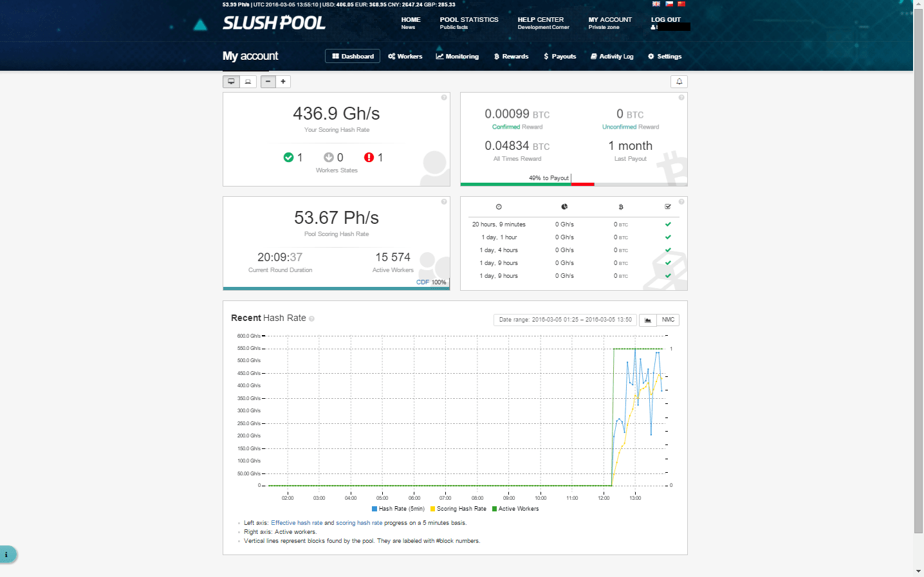Screen dimensions: 924x577
Task: Click the pie chart column header icon
Action: click(564, 207)
